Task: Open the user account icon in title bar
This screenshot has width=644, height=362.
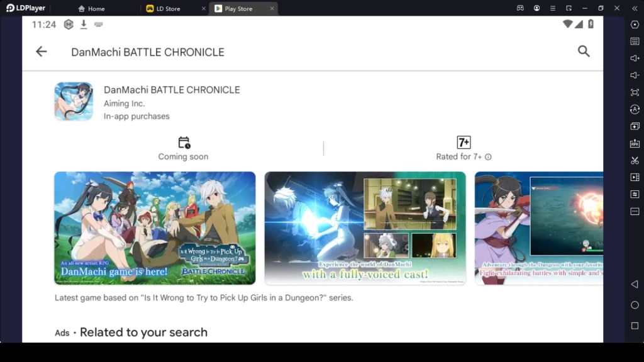Action: pos(536,8)
